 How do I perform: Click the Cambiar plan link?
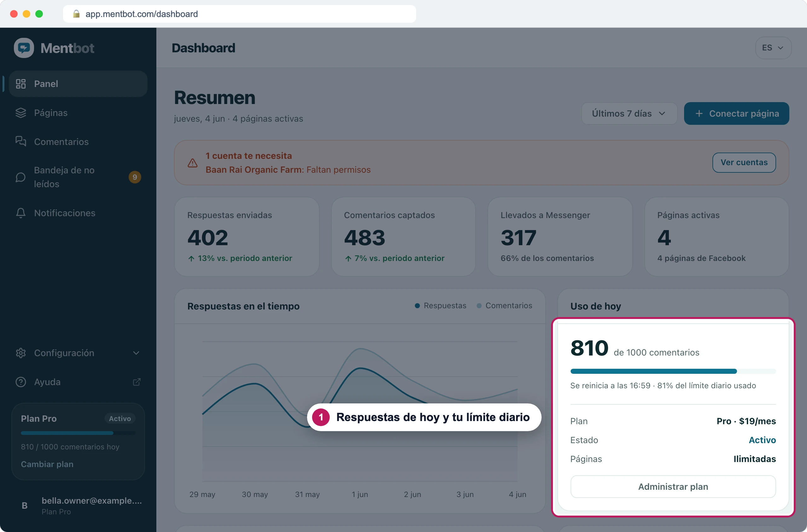[47, 464]
